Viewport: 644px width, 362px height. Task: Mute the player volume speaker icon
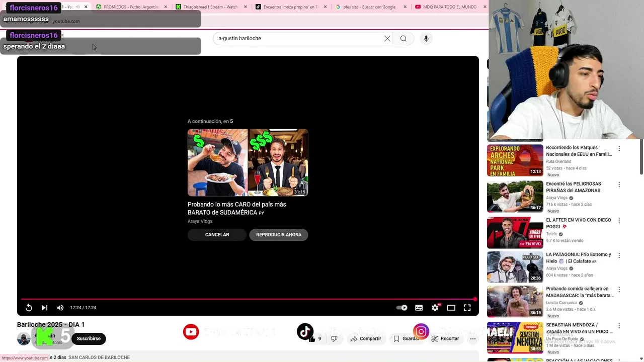coord(60,308)
